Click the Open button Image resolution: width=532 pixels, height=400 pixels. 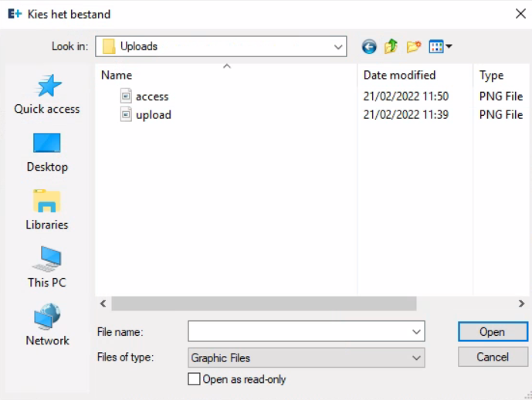pos(492,332)
